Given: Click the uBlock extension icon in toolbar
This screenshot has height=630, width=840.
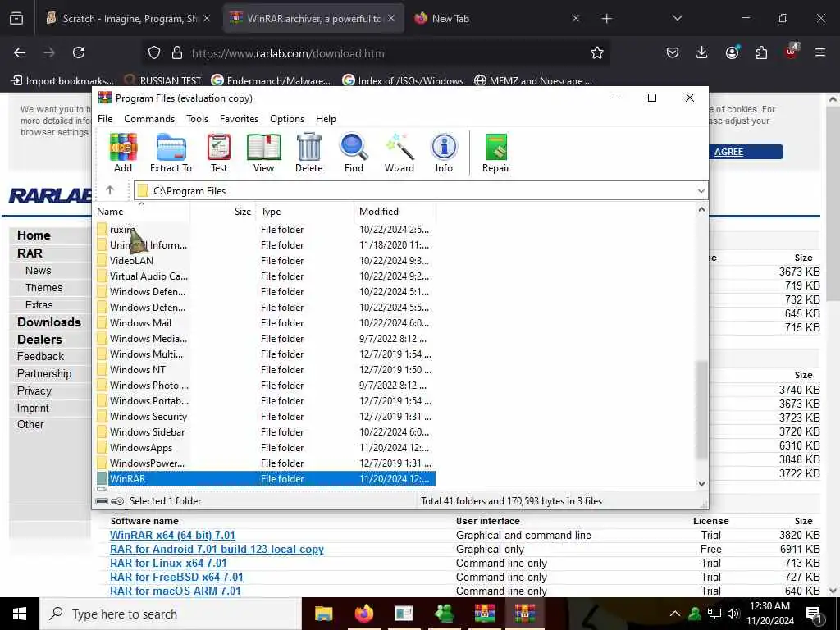Looking at the screenshot, I should pos(792,52).
